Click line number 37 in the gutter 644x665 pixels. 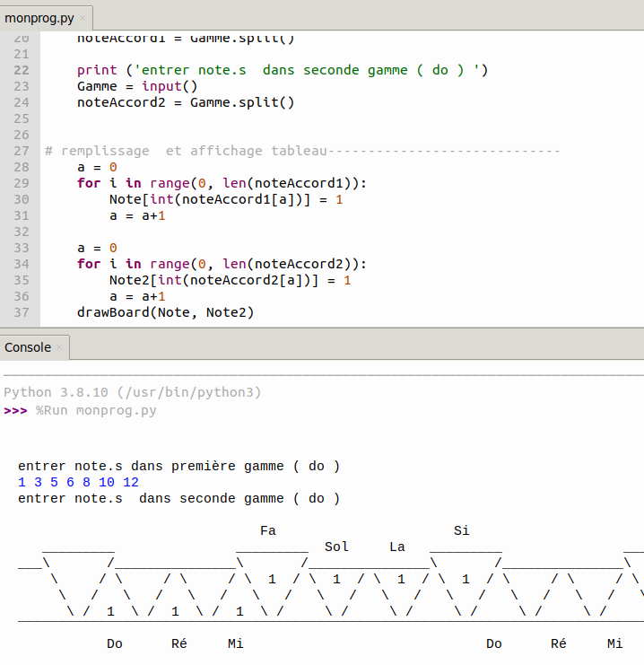(x=22, y=312)
